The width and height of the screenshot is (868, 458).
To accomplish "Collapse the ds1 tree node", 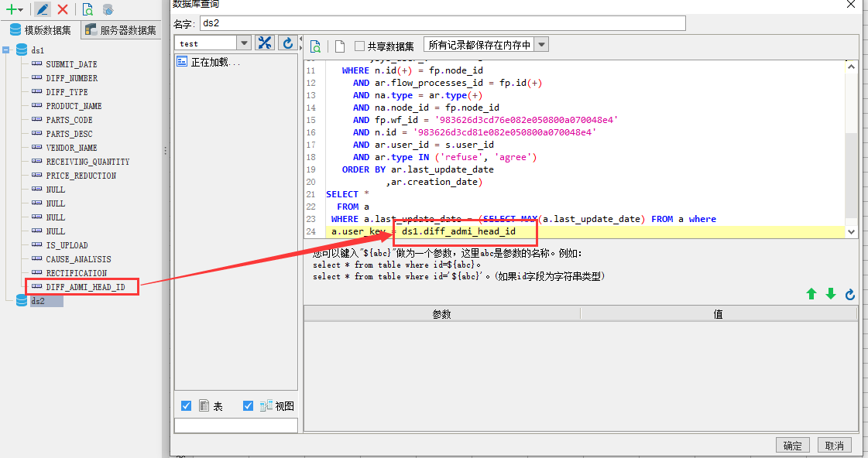I will point(6,50).
